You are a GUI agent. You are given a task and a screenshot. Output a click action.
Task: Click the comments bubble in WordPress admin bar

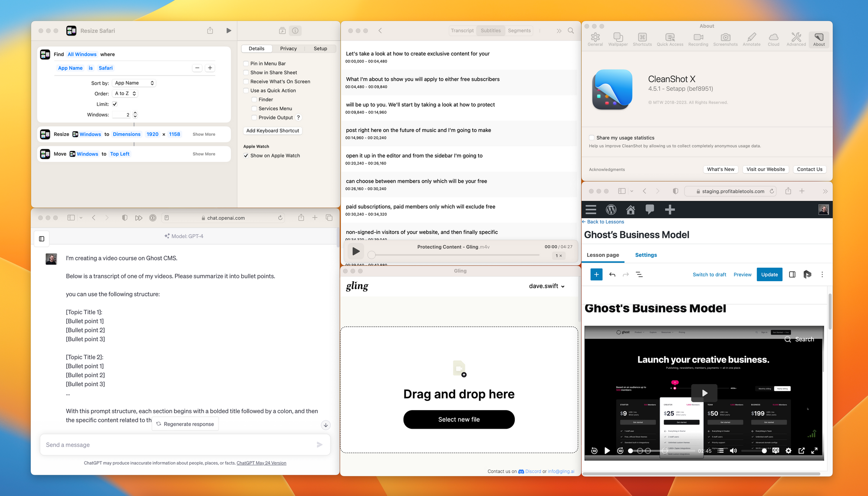[x=650, y=210]
